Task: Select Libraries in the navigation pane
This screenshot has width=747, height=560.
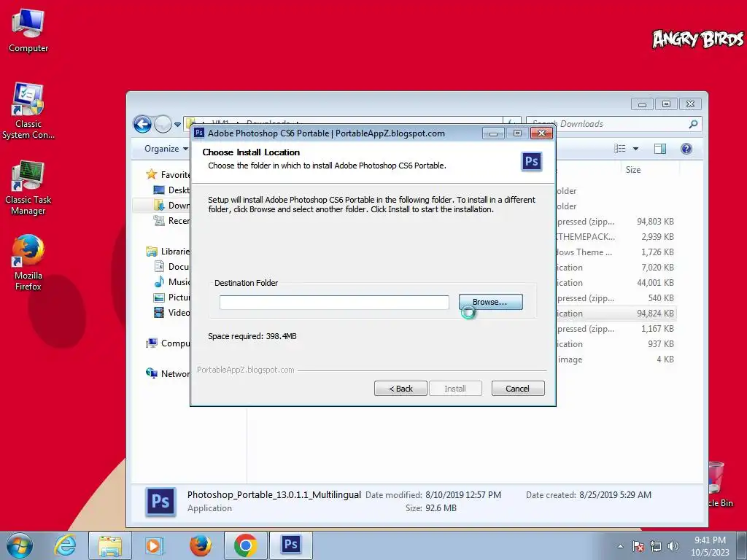Action: click(x=169, y=252)
